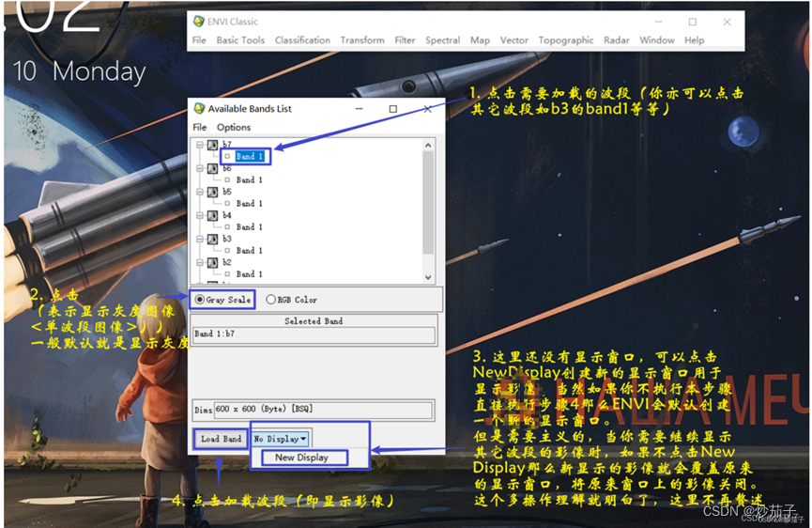Open the Map menu
The image size is (812, 528).
coord(480,39)
